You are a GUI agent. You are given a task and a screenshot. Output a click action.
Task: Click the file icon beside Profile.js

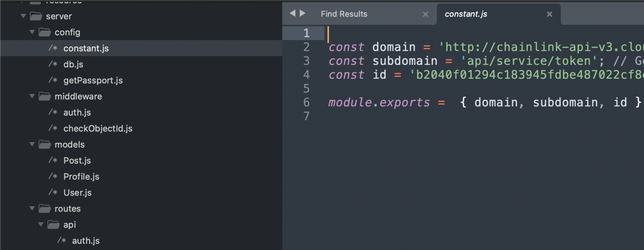point(53,176)
